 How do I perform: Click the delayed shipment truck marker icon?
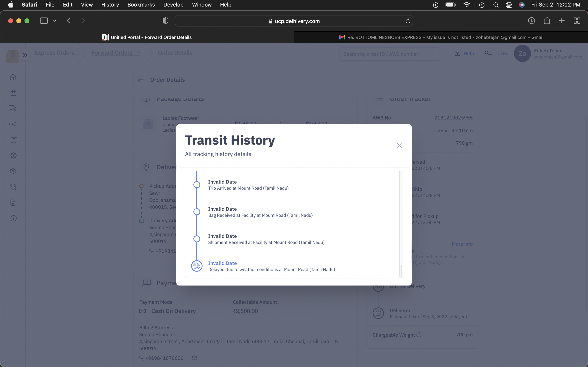pyautogui.click(x=197, y=266)
